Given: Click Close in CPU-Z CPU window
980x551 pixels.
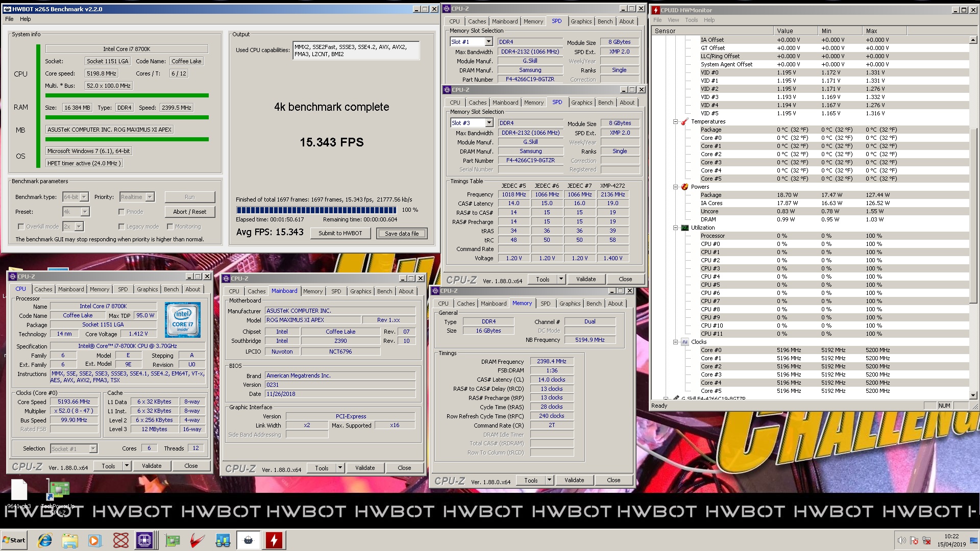Looking at the screenshot, I should (191, 466).
